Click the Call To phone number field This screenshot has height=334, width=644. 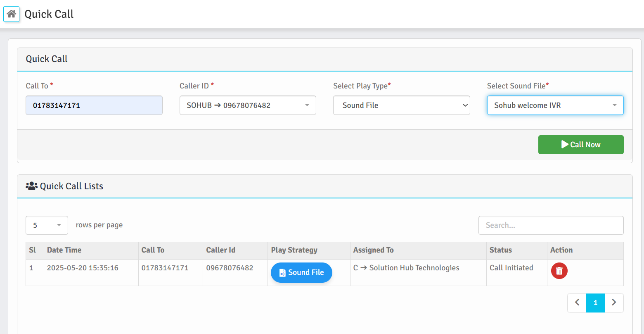point(94,105)
